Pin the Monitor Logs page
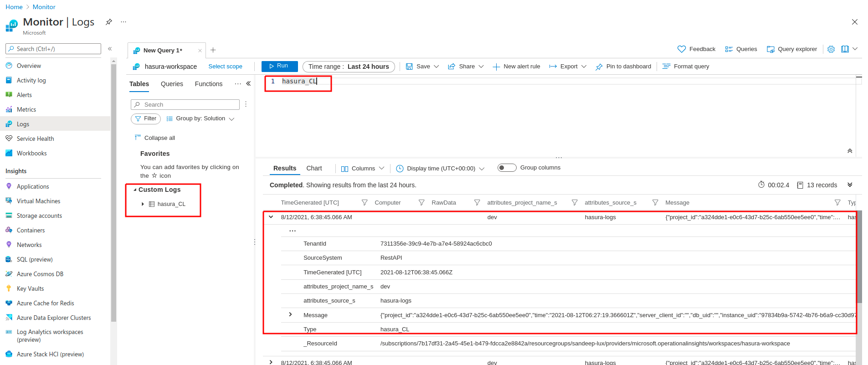 (109, 22)
